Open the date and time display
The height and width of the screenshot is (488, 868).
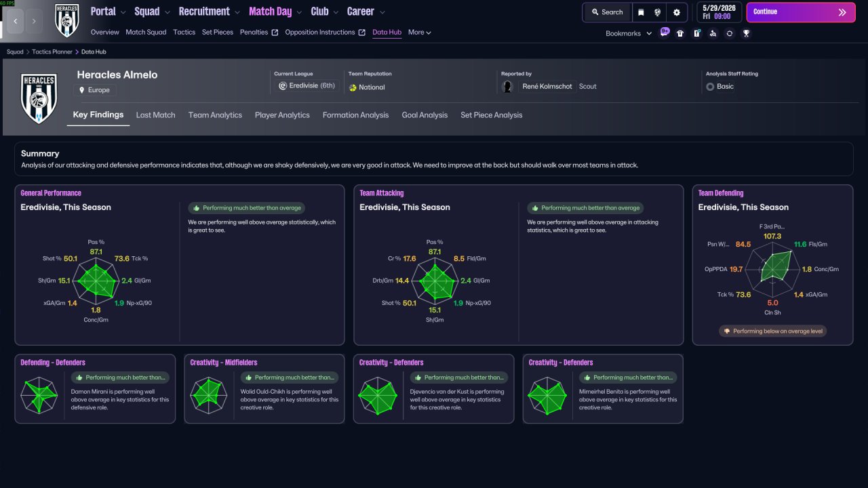click(x=719, y=12)
